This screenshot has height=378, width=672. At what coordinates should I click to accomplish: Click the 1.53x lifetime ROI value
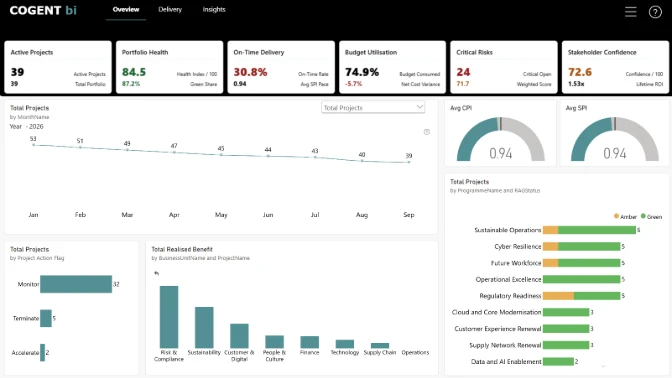pos(576,84)
